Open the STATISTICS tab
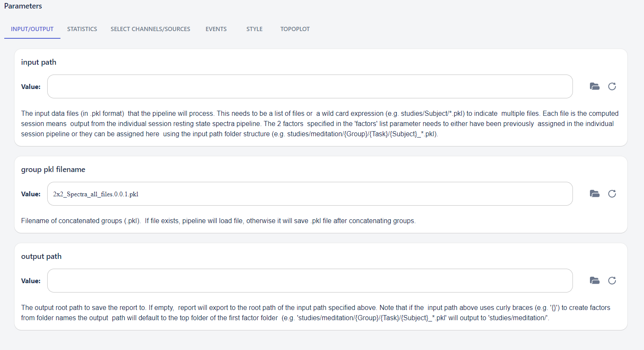The width and height of the screenshot is (644, 350). [82, 29]
